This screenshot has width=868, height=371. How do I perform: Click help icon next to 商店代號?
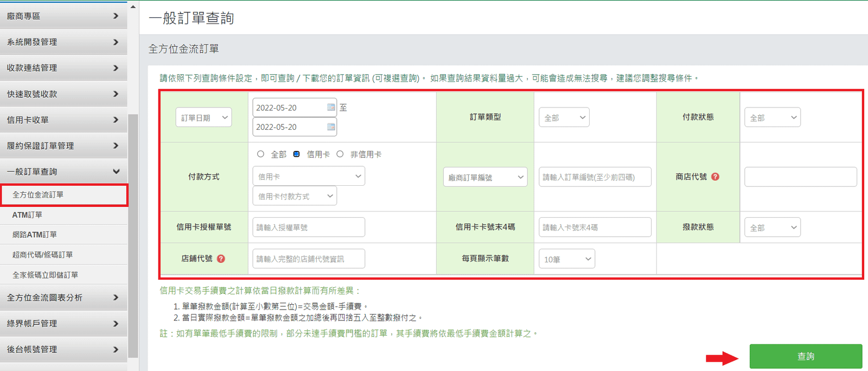[715, 177]
